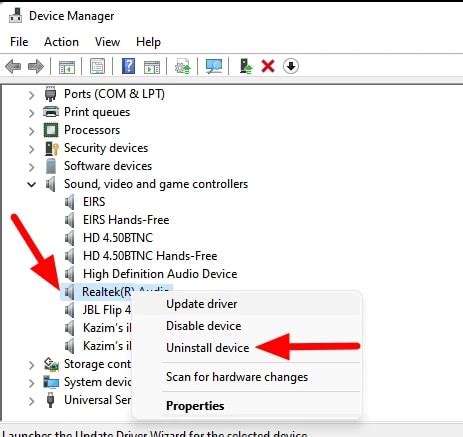The height and width of the screenshot is (437, 463).
Task: Select the EIRS device
Action: (94, 202)
